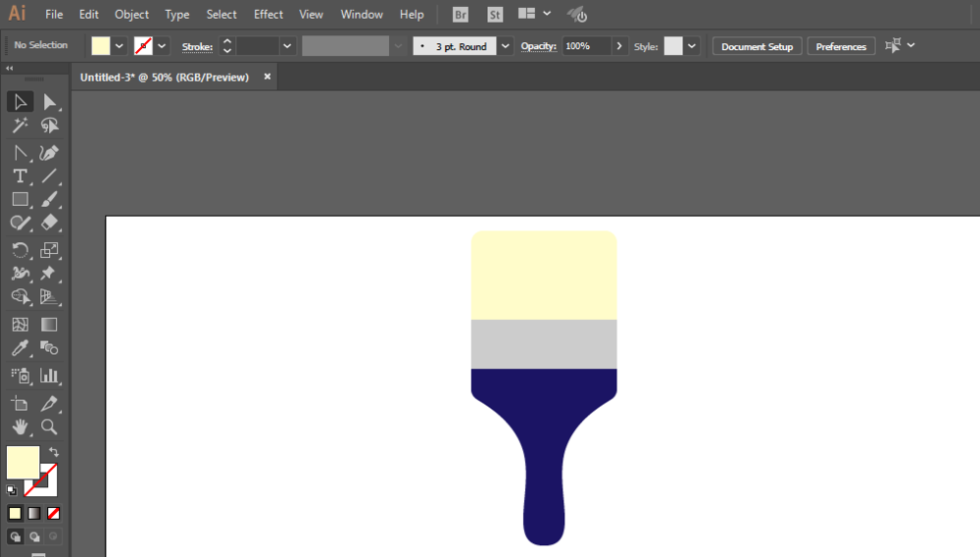The width and height of the screenshot is (980, 557).
Task: Select the Direct Selection tool
Action: point(49,102)
